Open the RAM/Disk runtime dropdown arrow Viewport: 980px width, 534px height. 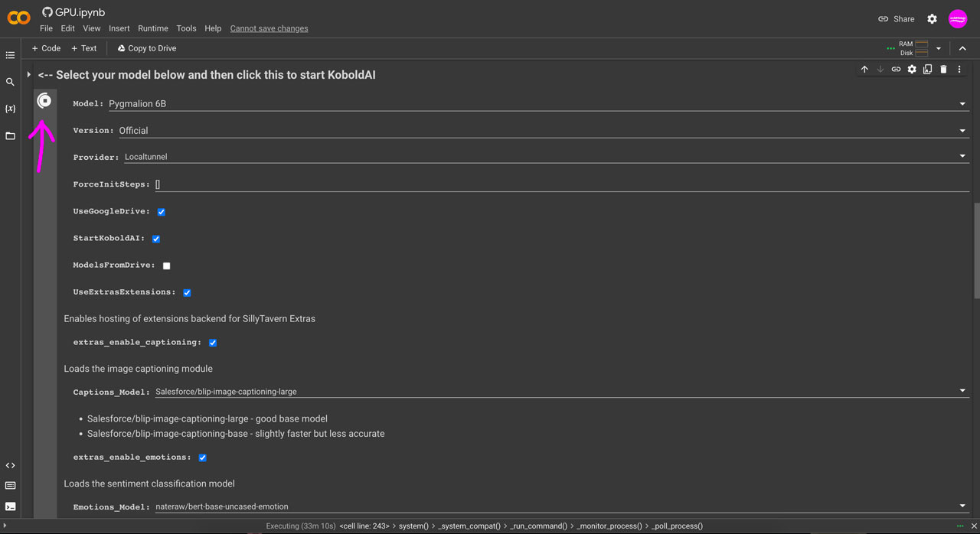(x=939, y=48)
